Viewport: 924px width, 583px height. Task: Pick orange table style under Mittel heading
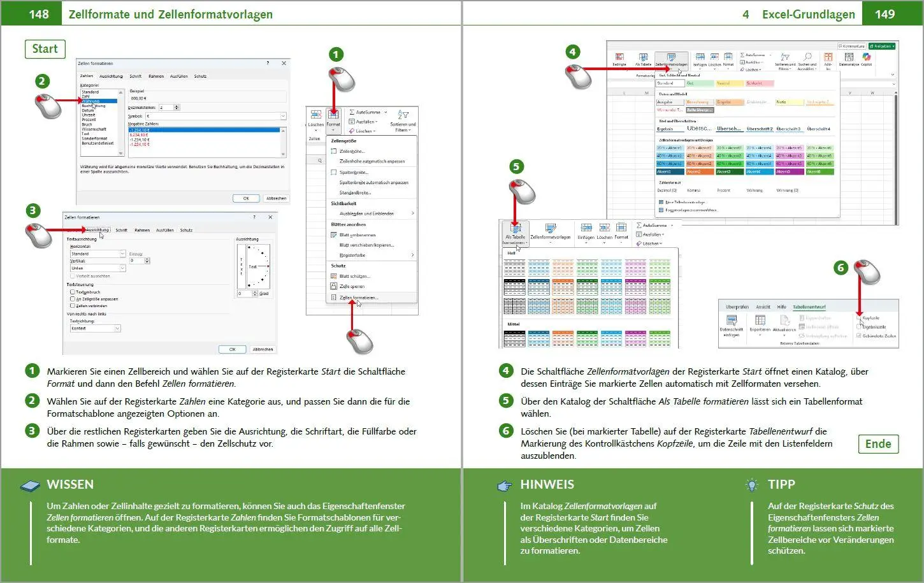[563, 338]
